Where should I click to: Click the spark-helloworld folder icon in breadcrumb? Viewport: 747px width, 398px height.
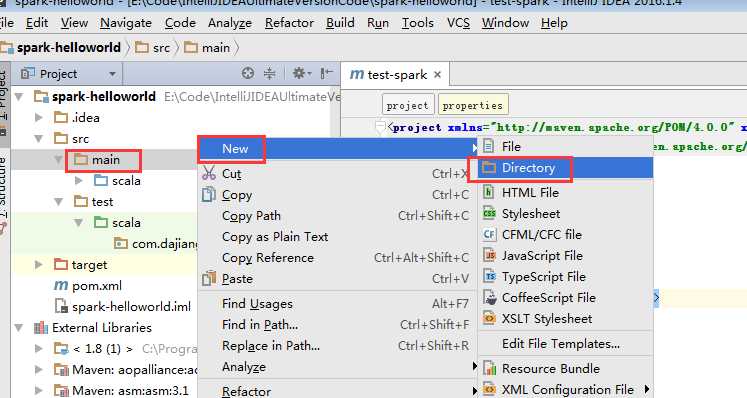(x=6, y=48)
